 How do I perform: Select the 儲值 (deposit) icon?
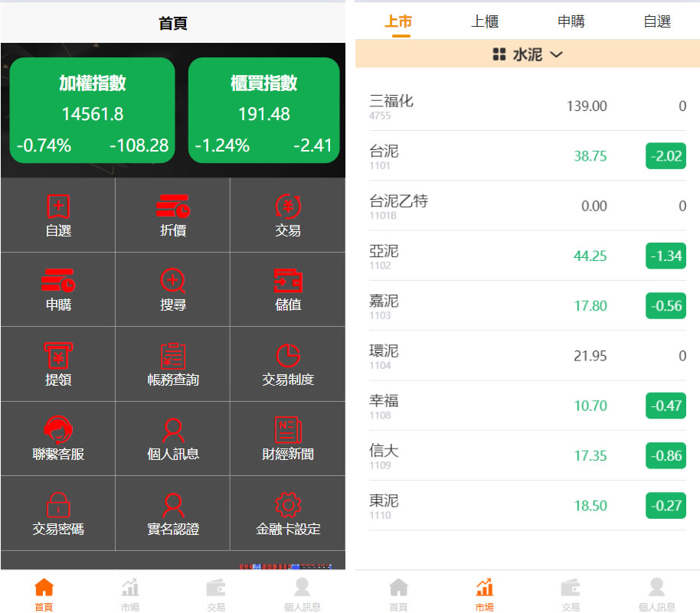pos(288,290)
